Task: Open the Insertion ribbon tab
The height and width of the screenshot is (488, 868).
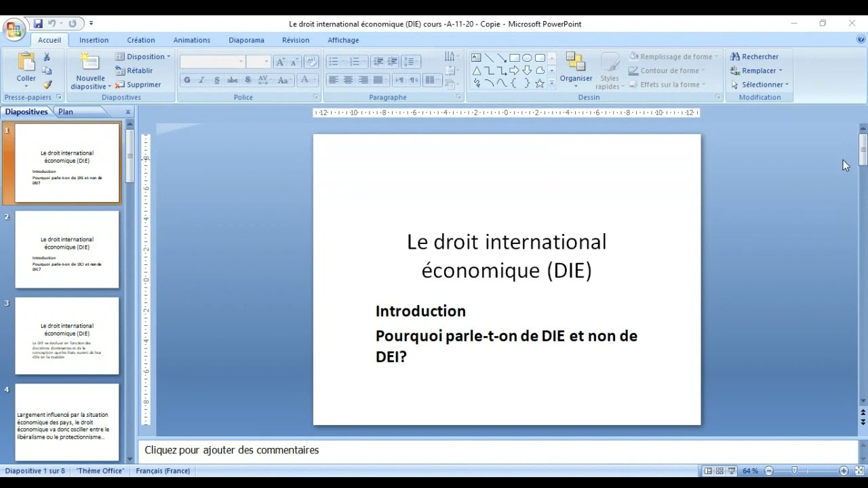Action: click(94, 40)
